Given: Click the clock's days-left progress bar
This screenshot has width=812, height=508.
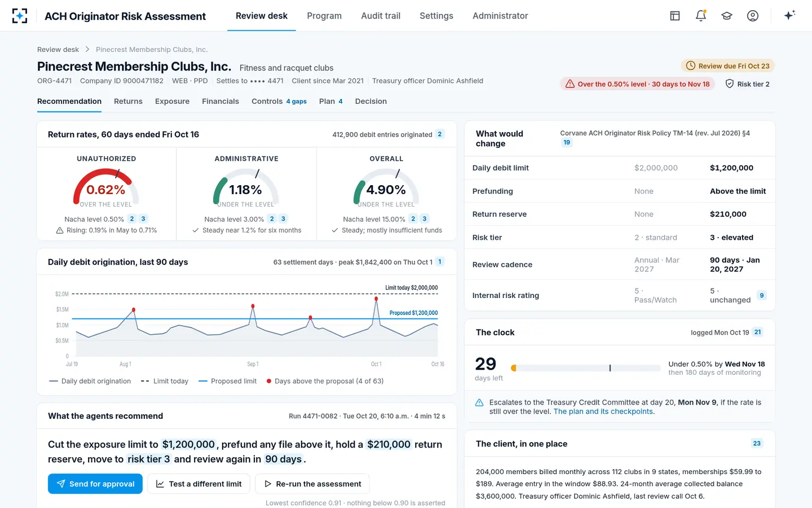Looking at the screenshot, I should [585, 368].
